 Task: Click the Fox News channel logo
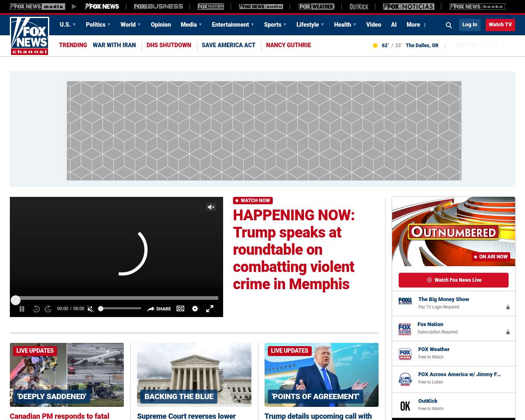[30, 36]
